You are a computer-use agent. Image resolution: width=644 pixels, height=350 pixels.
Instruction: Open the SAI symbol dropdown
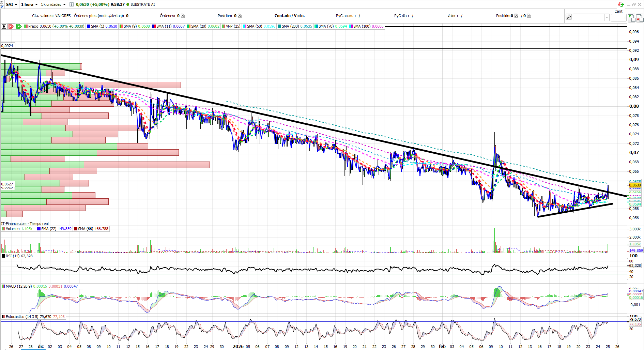pyautogui.click(x=12, y=4)
